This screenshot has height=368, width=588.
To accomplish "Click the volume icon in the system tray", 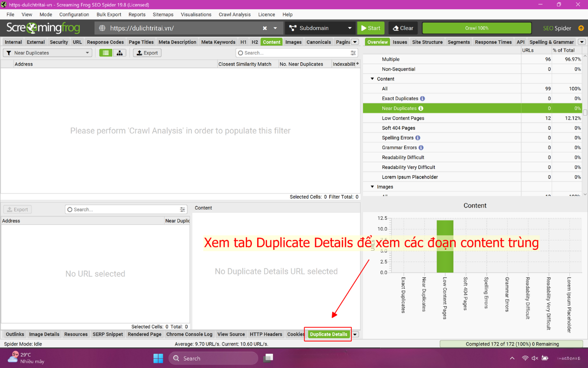I will (x=535, y=358).
